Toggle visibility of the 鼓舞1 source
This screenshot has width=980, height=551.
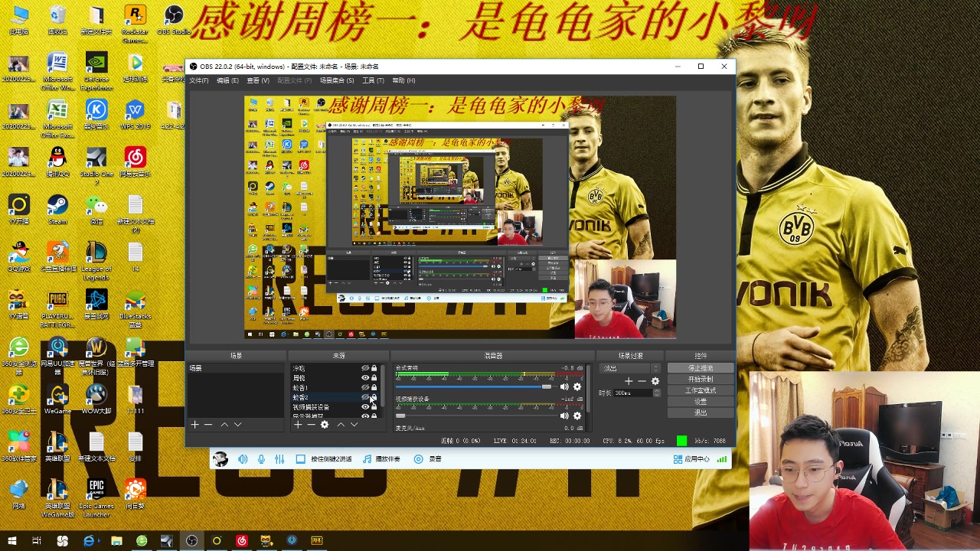(365, 388)
